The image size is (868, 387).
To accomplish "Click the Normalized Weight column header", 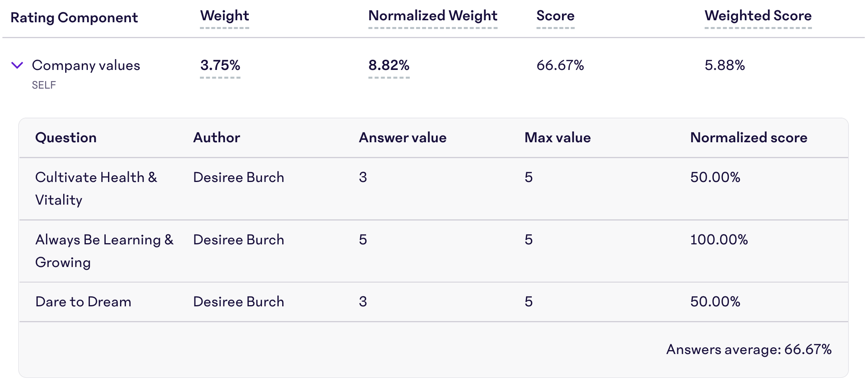I will [433, 16].
